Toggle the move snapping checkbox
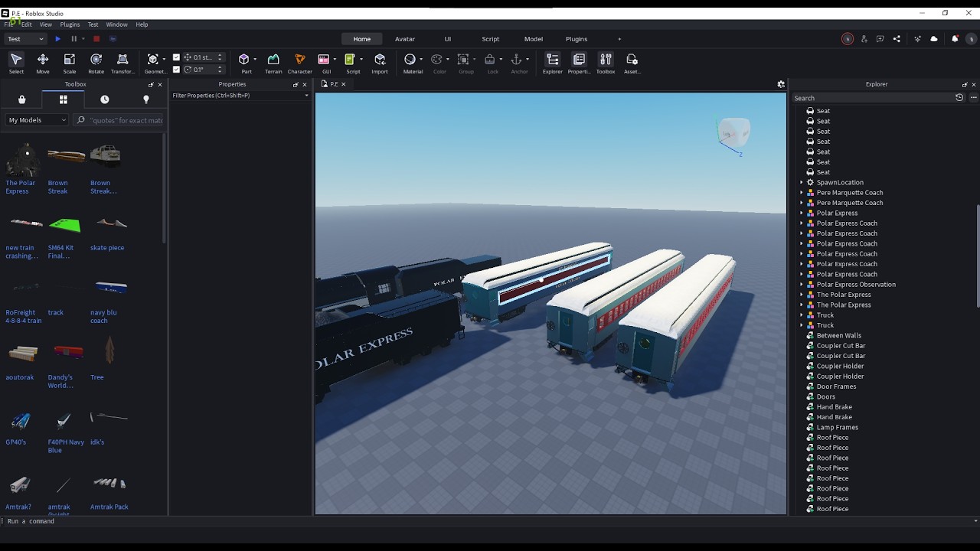The height and width of the screenshot is (551, 980). [x=177, y=57]
